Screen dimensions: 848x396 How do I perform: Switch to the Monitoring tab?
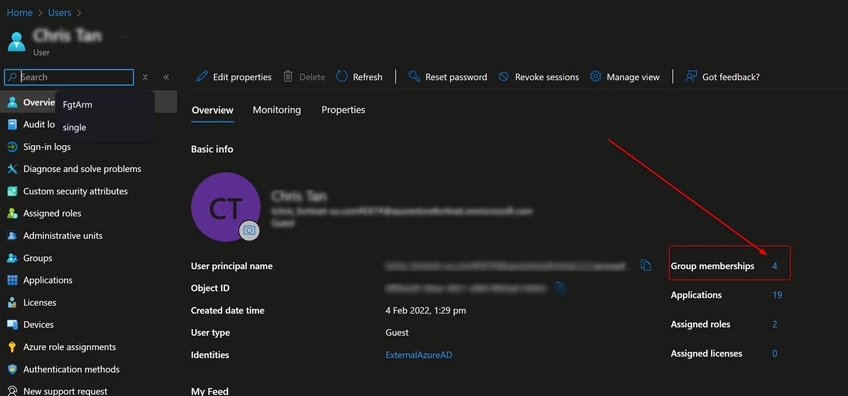(x=277, y=110)
